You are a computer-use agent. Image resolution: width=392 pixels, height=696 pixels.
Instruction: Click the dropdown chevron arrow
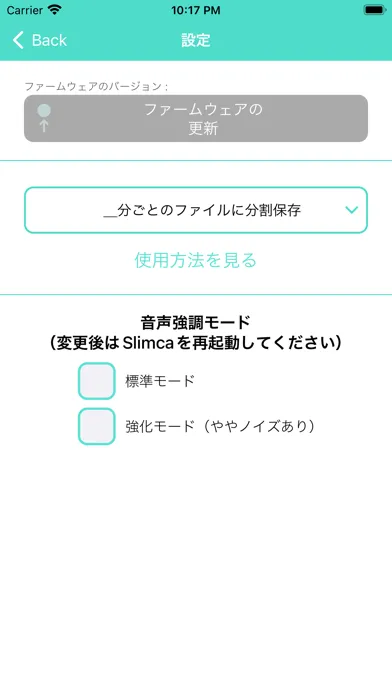[352, 210]
